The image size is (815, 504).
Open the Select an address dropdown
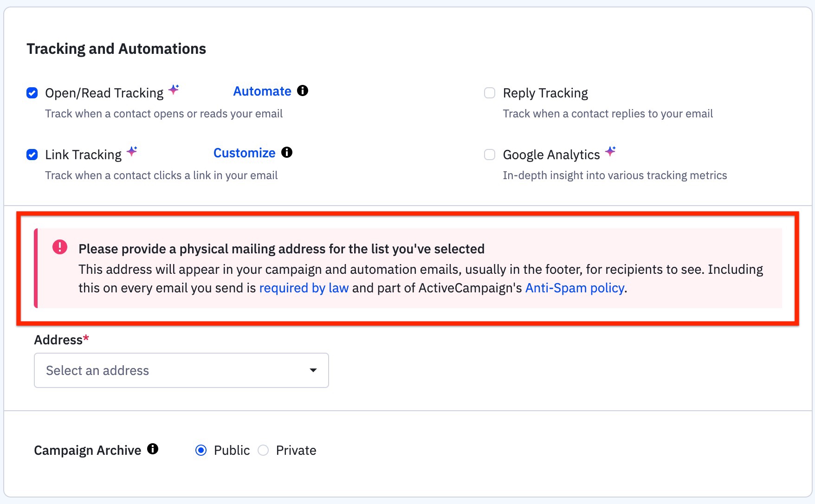pos(181,370)
